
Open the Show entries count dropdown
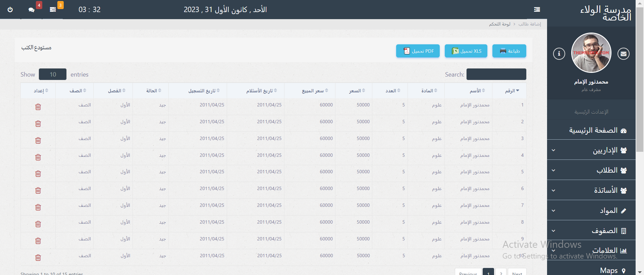(53, 74)
